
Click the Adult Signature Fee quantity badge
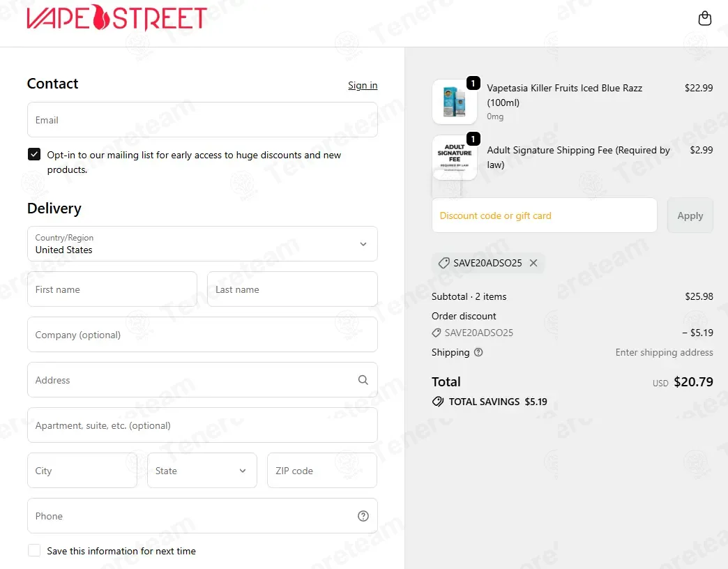click(473, 139)
